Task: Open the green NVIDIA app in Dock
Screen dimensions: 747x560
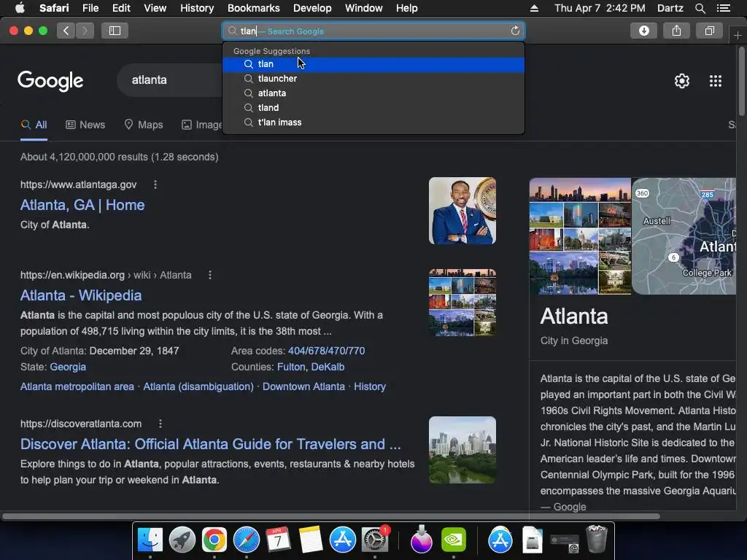Action: pyautogui.click(x=454, y=540)
